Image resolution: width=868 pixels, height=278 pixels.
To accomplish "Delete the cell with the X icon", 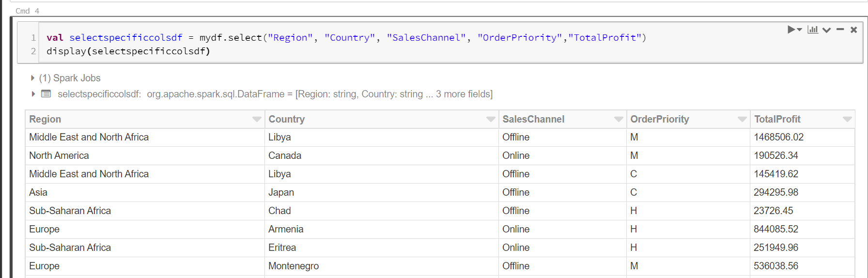I will [x=854, y=30].
